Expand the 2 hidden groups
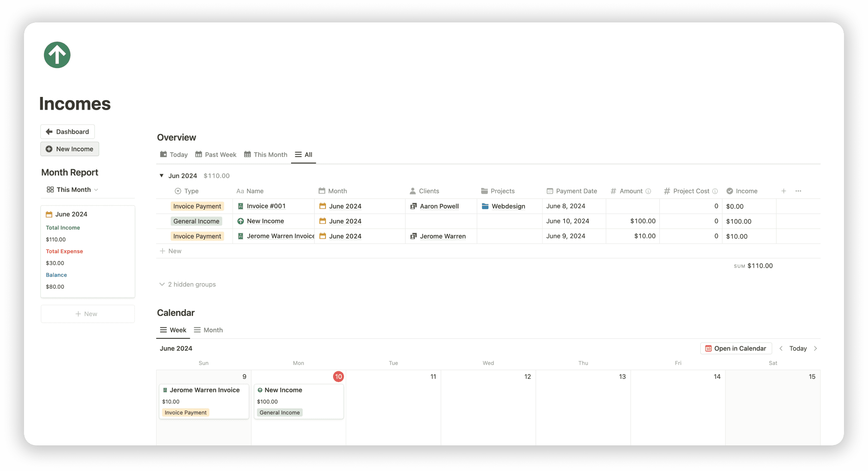Viewport: 868px width, 471px height. (187, 284)
